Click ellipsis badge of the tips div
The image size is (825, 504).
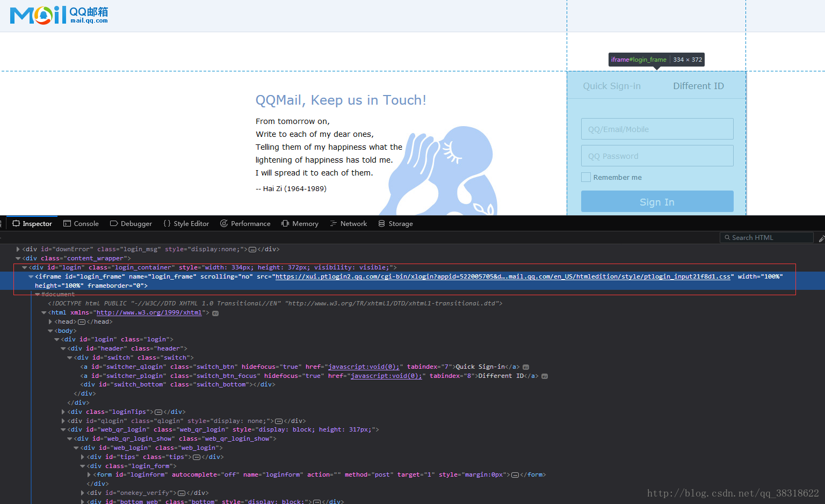[197, 457]
